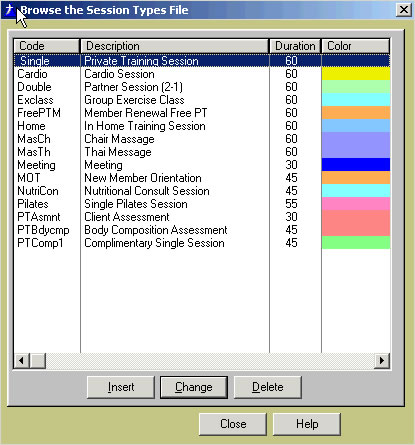Image resolution: width=415 pixels, height=445 pixels.
Task: Select the Chair Massage row
Action: [x=202, y=139]
